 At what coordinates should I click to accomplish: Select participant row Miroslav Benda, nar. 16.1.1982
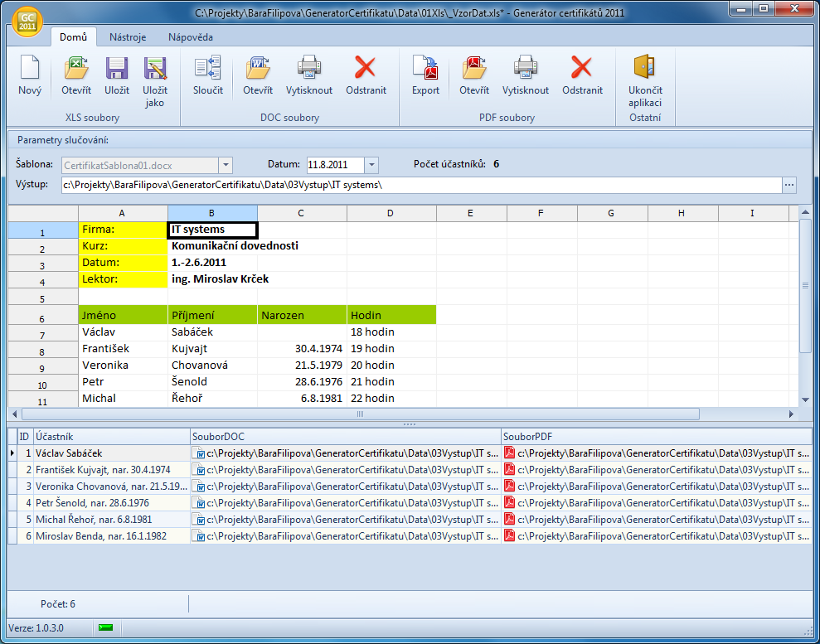(x=410, y=535)
